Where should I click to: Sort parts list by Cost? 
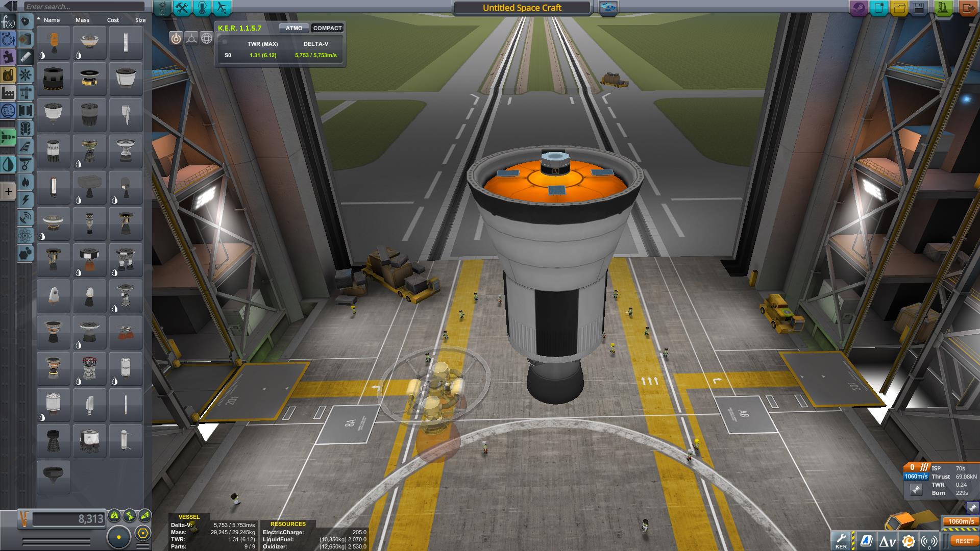point(113,20)
